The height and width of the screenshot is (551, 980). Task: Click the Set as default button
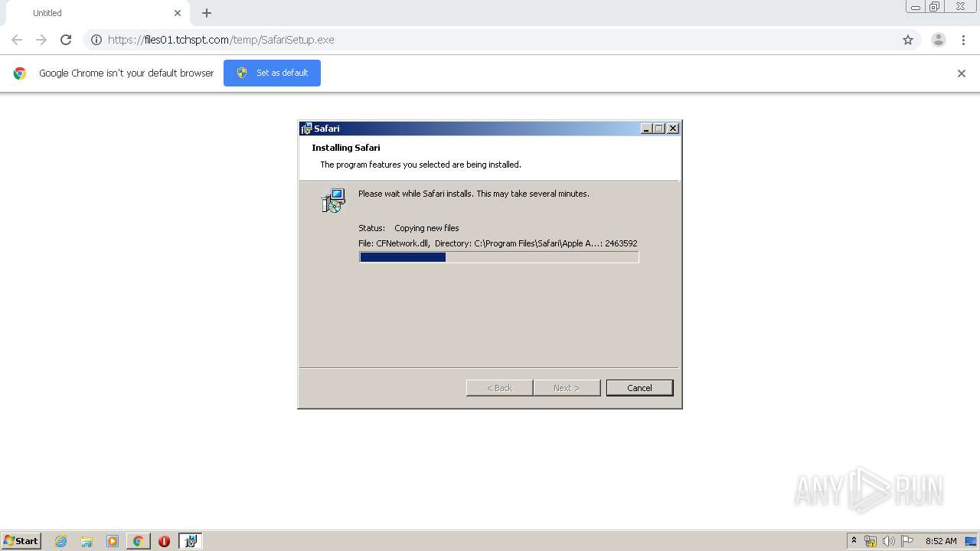272,73
